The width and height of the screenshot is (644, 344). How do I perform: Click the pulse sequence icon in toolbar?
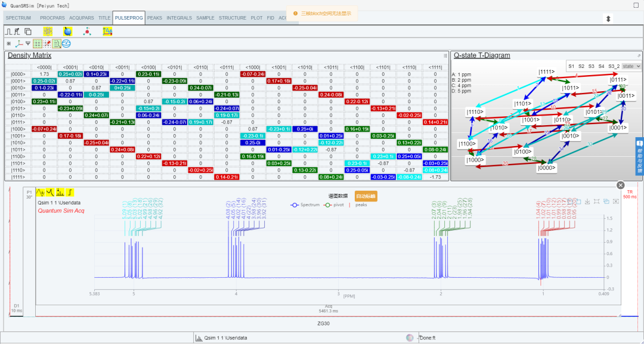point(8,31)
